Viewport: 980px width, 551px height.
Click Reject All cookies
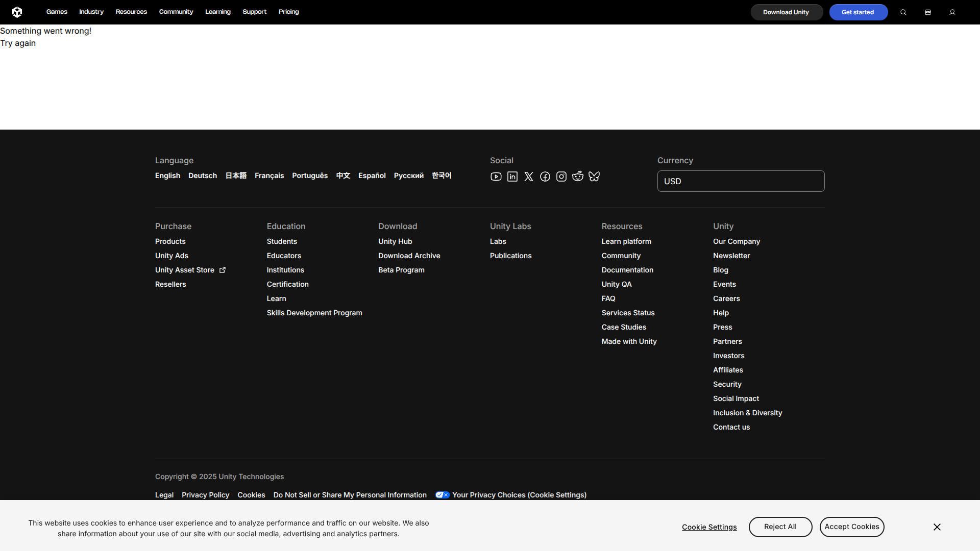click(780, 527)
